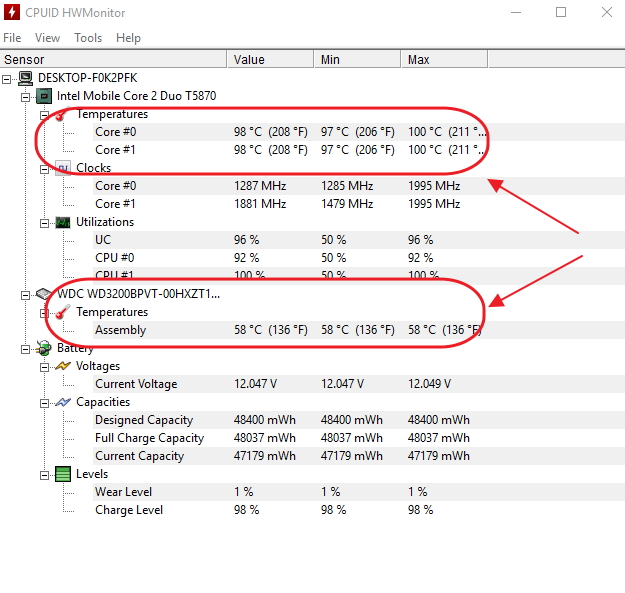Collapse the Battery node

(x=26, y=350)
